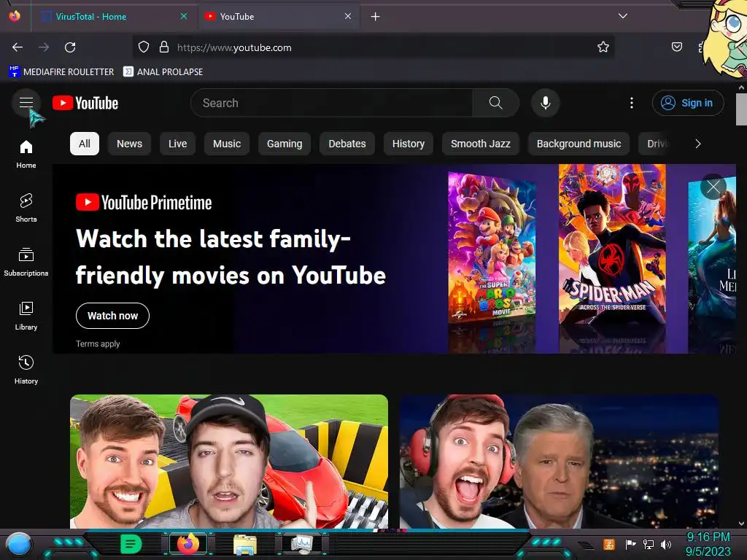The height and width of the screenshot is (560, 747).
Task: Close the YouTube Primetime banner
Action: 713,187
